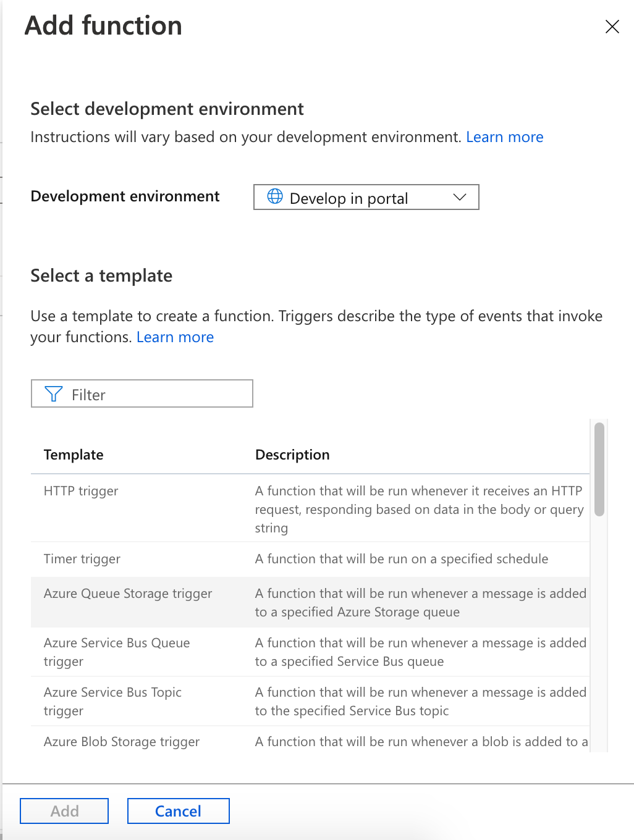Click the template list scrollbar thumb

click(x=599, y=468)
